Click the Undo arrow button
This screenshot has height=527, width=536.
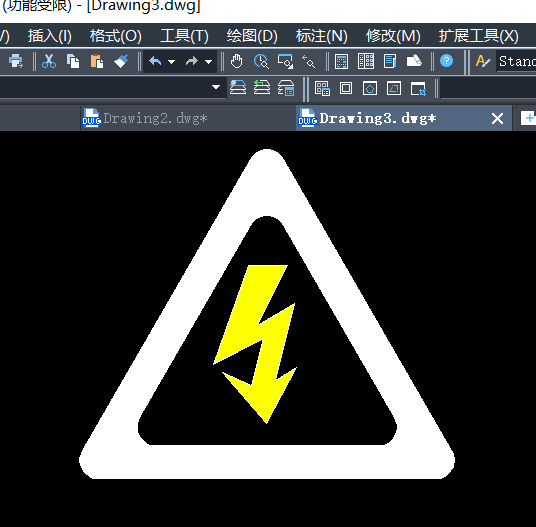[155, 62]
